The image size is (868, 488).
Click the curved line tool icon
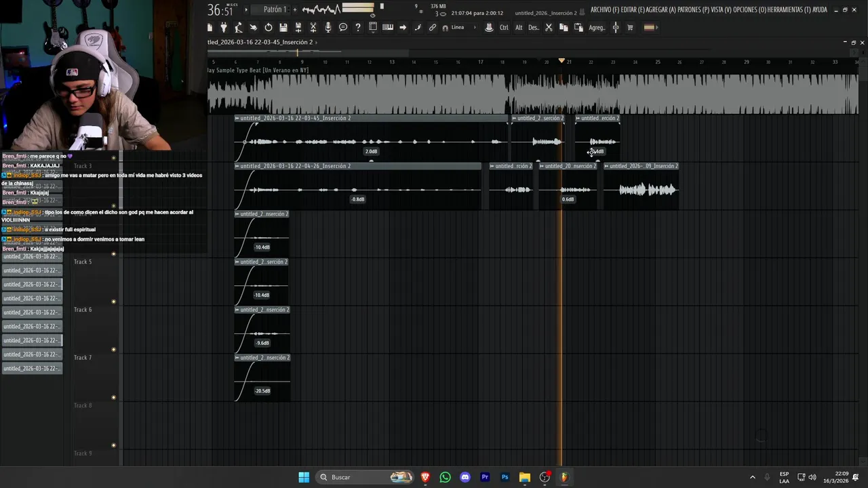(x=418, y=28)
